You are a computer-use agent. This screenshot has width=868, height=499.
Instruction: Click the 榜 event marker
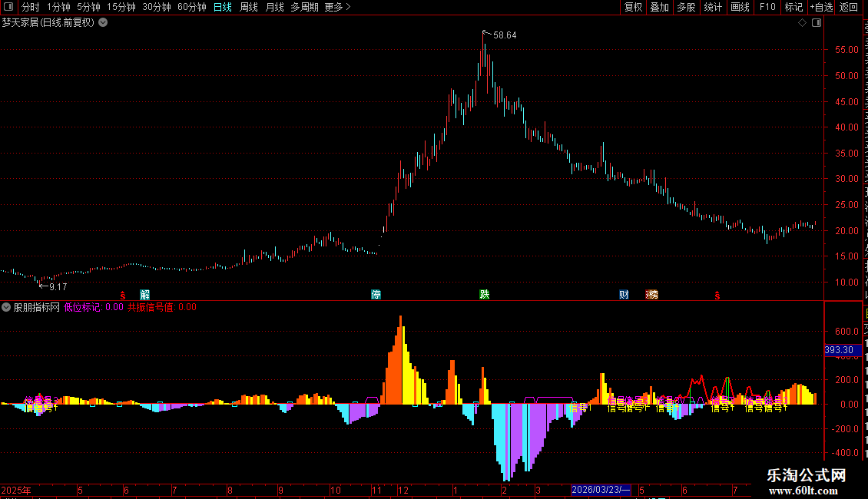click(652, 295)
